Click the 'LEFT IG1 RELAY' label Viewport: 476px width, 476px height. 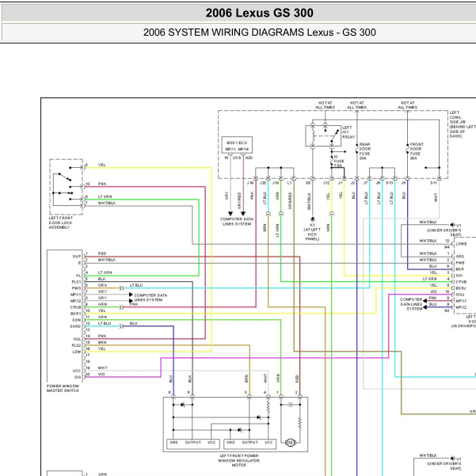pos(348,132)
